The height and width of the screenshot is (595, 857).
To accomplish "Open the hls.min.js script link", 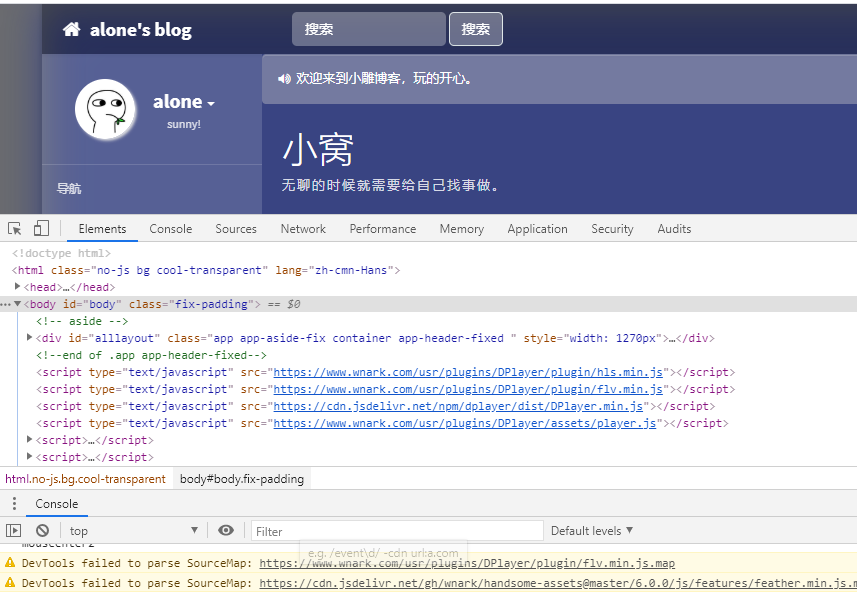I will (x=470, y=372).
